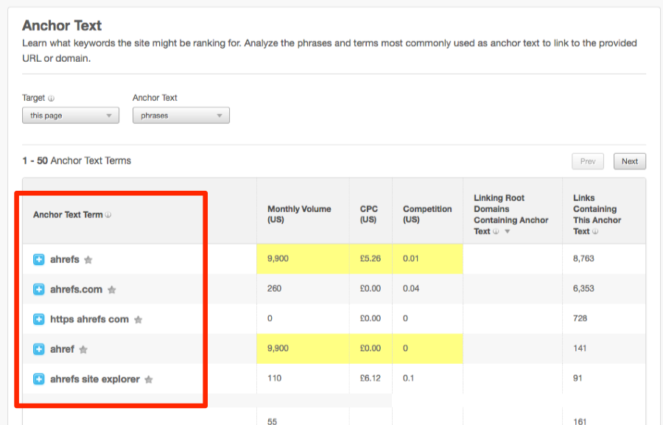Click the 110 monthly volume value
663x425 pixels.
[274, 378]
